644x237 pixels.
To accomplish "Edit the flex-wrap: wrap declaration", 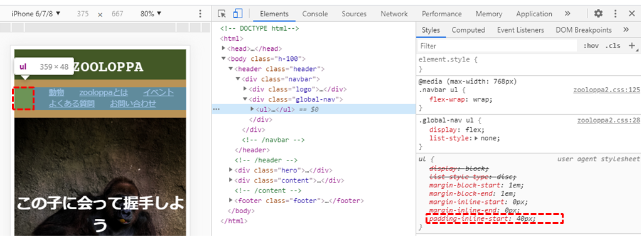I will [x=461, y=99].
